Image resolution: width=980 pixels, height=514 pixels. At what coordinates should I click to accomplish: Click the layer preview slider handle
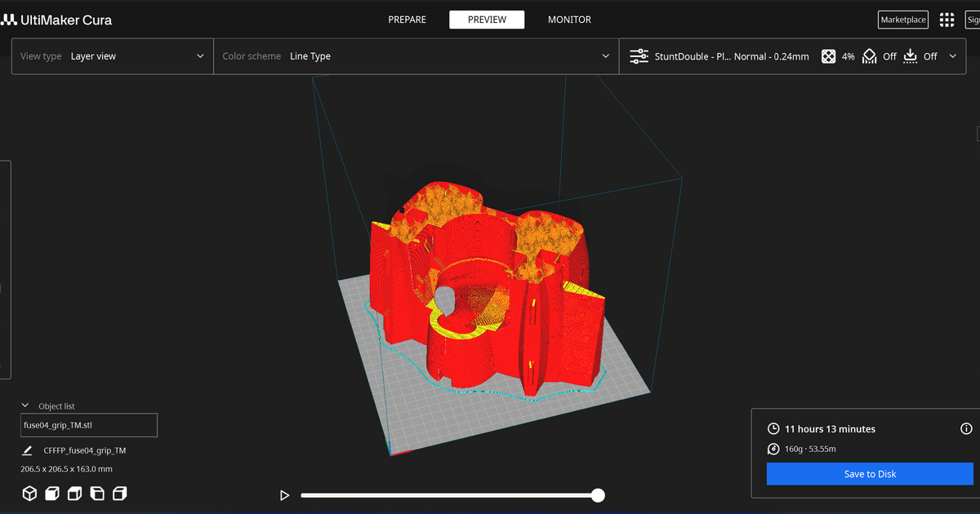(x=598, y=494)
